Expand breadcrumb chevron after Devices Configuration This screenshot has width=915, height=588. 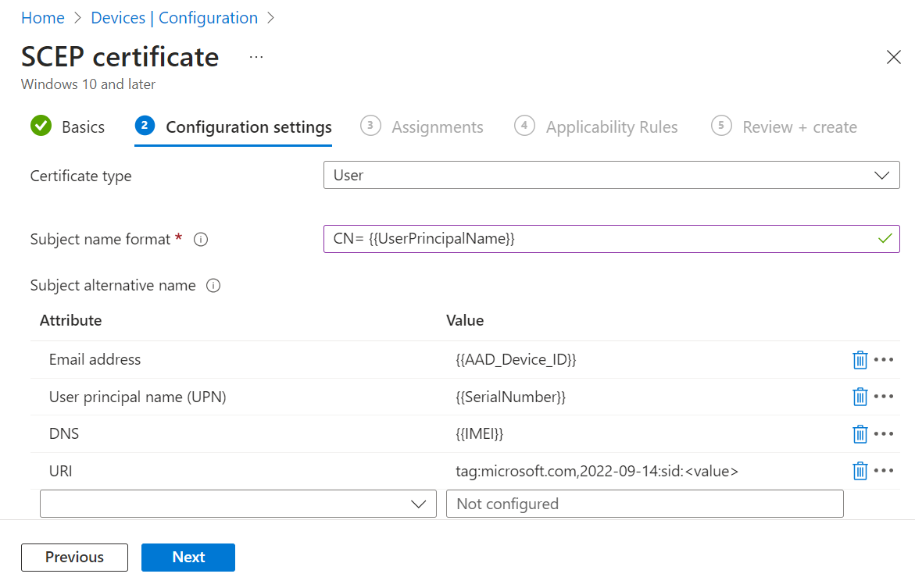coord(271,18)
